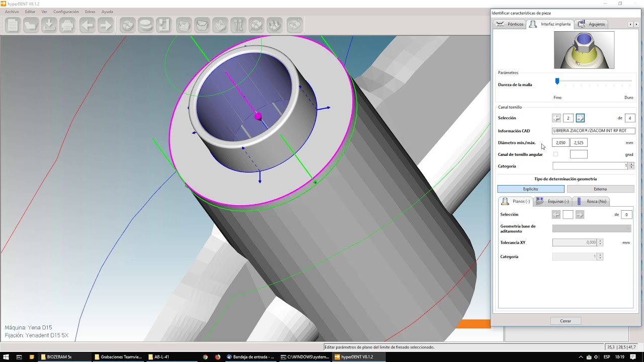The image size is (644, 362).
Task: Click the forward arrow in main toolbar
Action: (x=105, y=25)
